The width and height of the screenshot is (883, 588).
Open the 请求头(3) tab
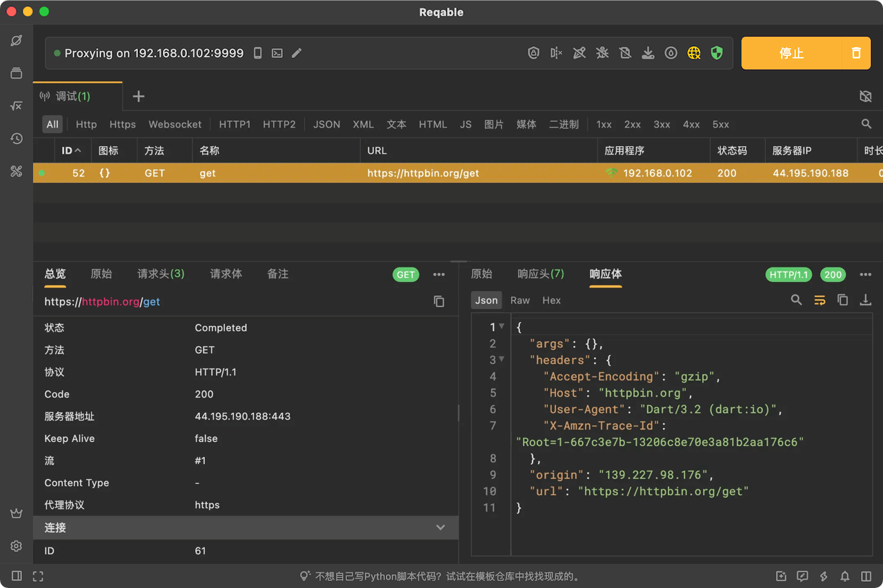pos(161,274)
